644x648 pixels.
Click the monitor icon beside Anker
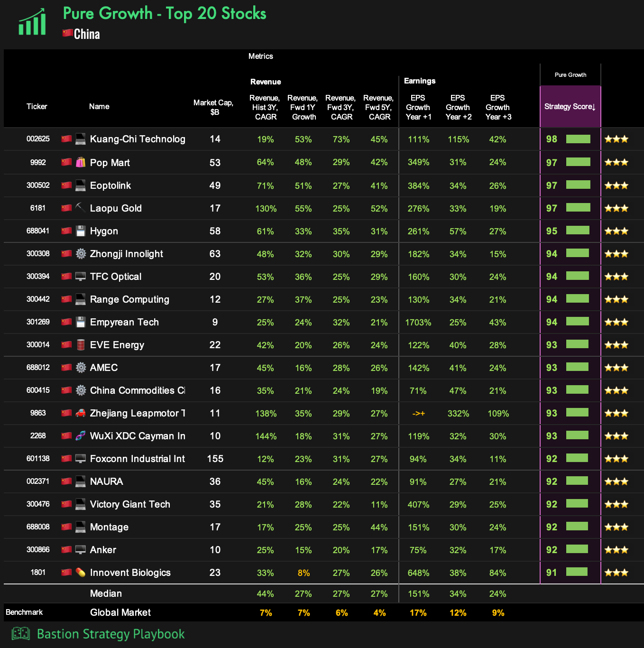pos(81,549)
